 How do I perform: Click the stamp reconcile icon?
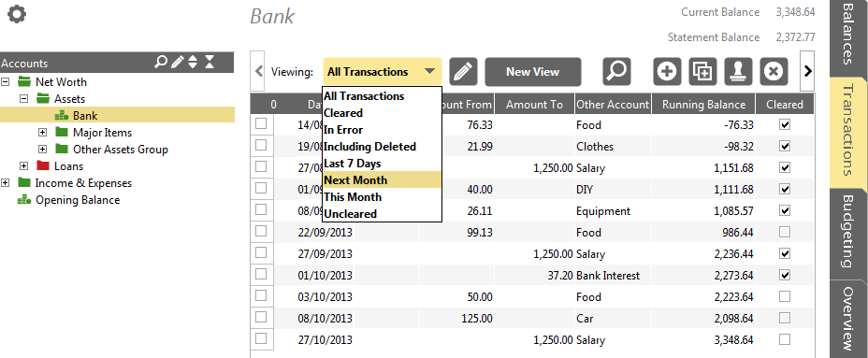point(739,72)
